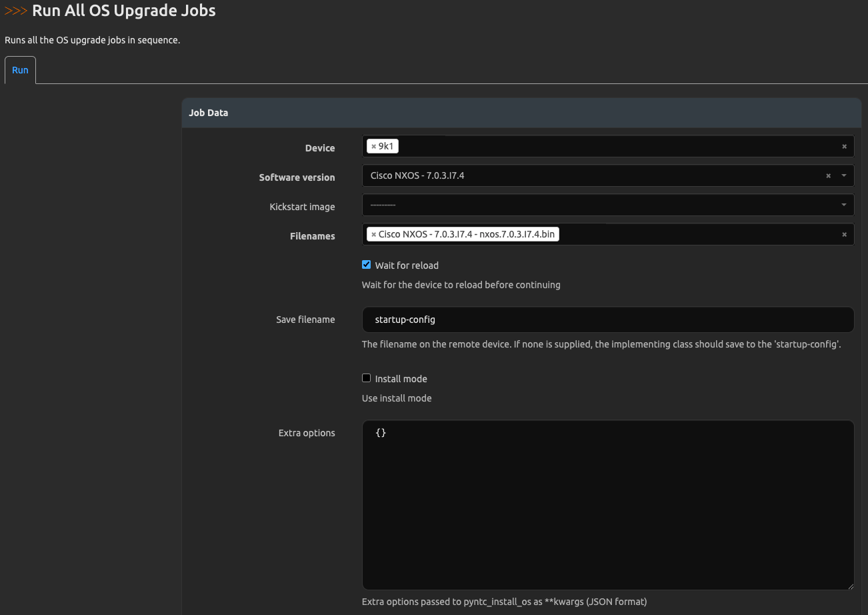Uncheck the "Wait for reload" checkbox
868x615 pixels.
(366, 264)
